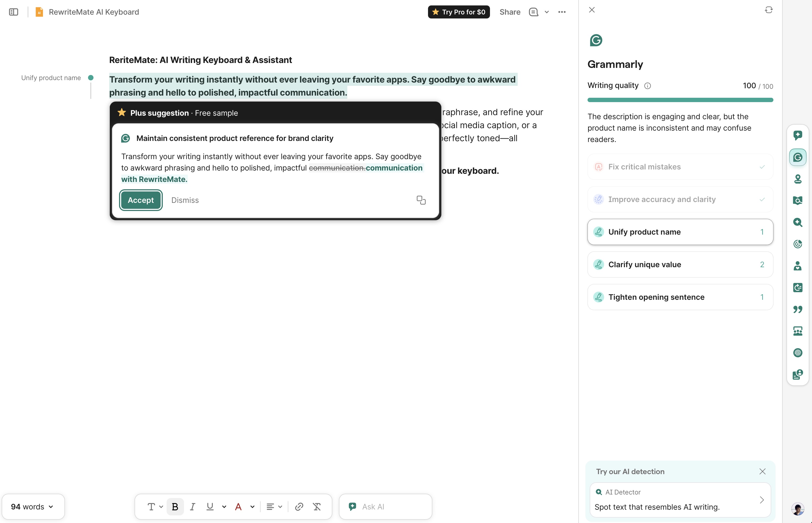
Task: Select the Grammarly G icon in the agent sidebar
Action: [798, 157]
